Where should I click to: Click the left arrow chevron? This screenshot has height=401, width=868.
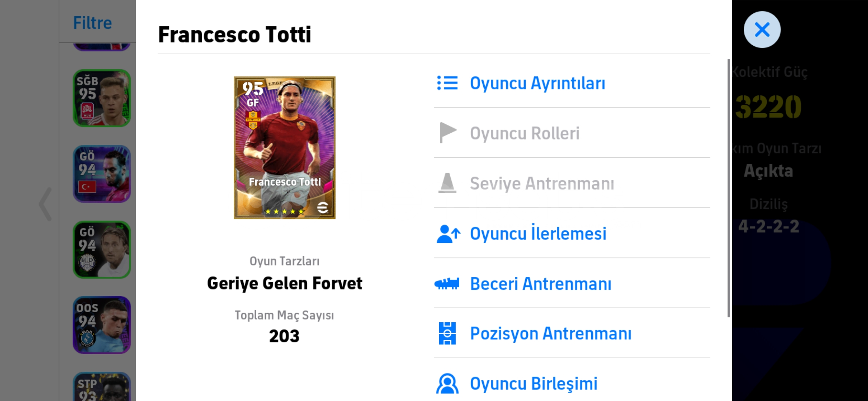[x=46, y=204]
